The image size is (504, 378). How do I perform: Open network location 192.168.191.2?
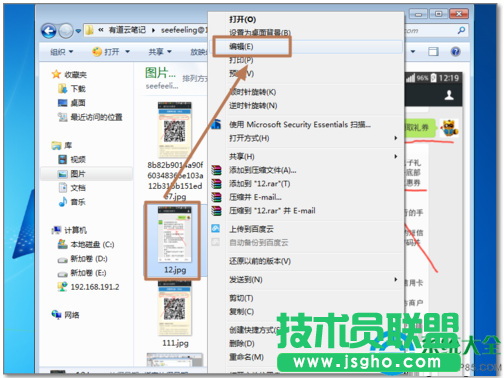pyautogui.click(x=88, y=287)
